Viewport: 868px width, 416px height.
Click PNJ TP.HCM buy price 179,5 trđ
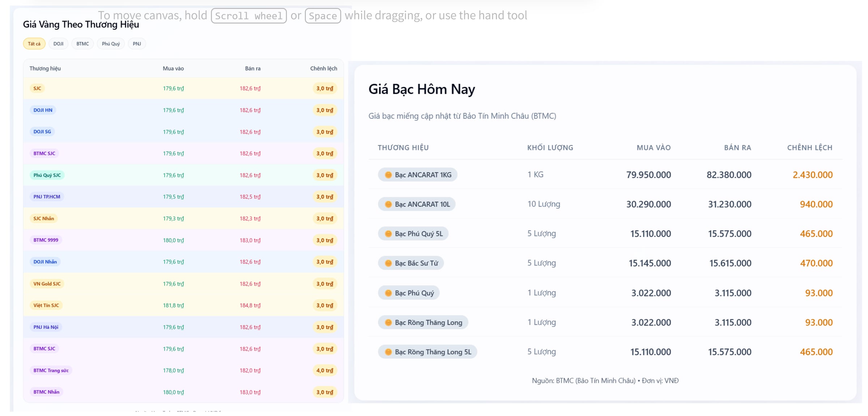click(x=173, y=197)
